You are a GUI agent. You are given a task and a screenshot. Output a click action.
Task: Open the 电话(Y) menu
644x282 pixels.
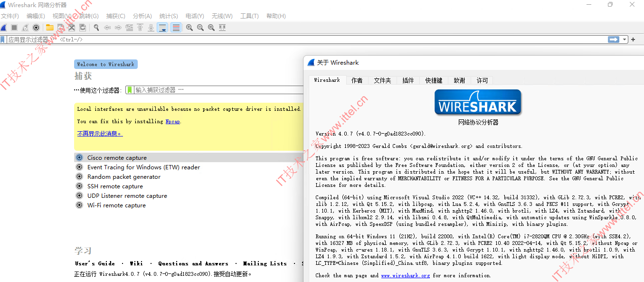195,16
